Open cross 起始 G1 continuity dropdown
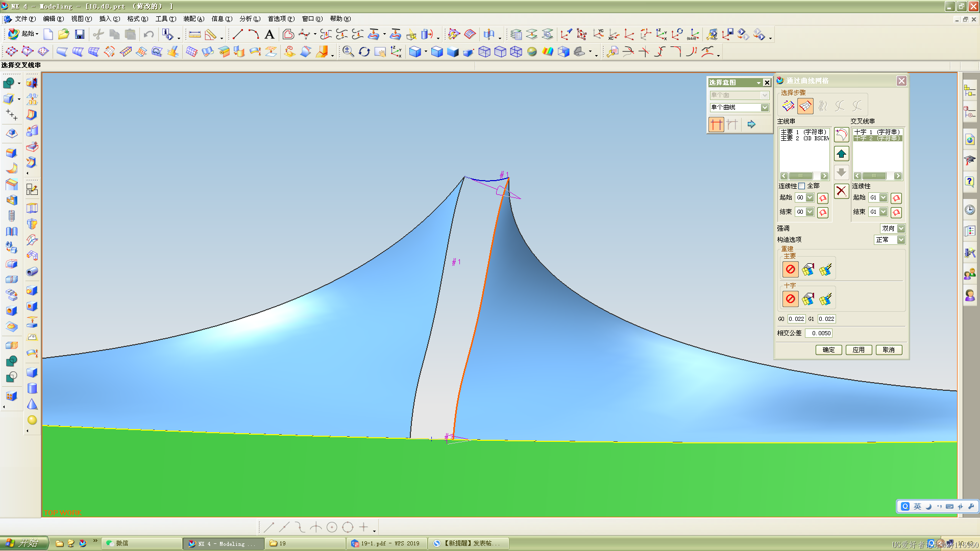Image resolution: width=980 pixels, height=551 pixels. 884,198
